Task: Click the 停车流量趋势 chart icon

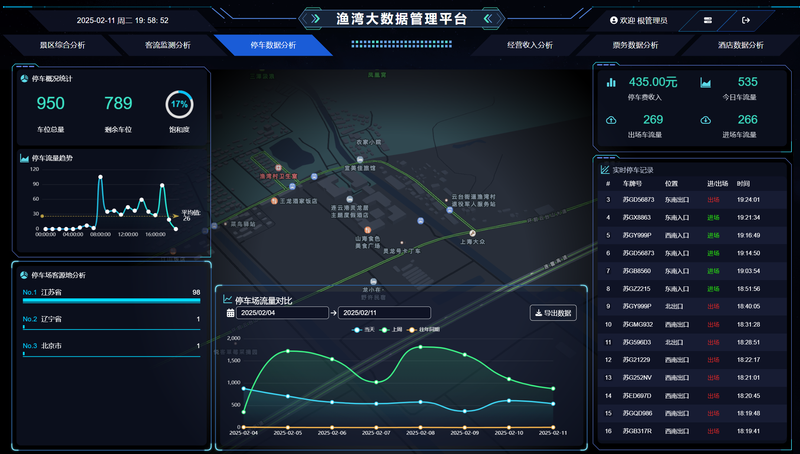Action: (x=24, y=158)
